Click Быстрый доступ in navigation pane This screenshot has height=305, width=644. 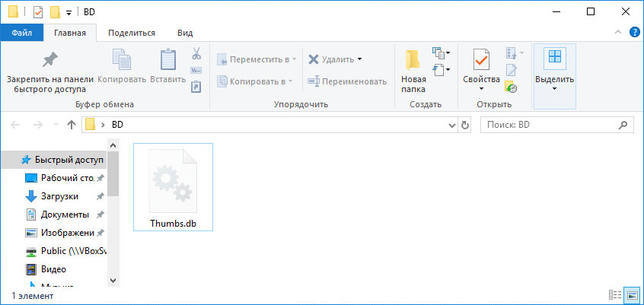click(54, 160)
